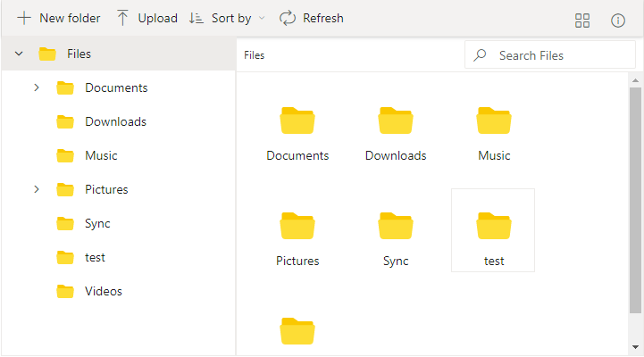Click Music folder icon in tree

(65, 155)
